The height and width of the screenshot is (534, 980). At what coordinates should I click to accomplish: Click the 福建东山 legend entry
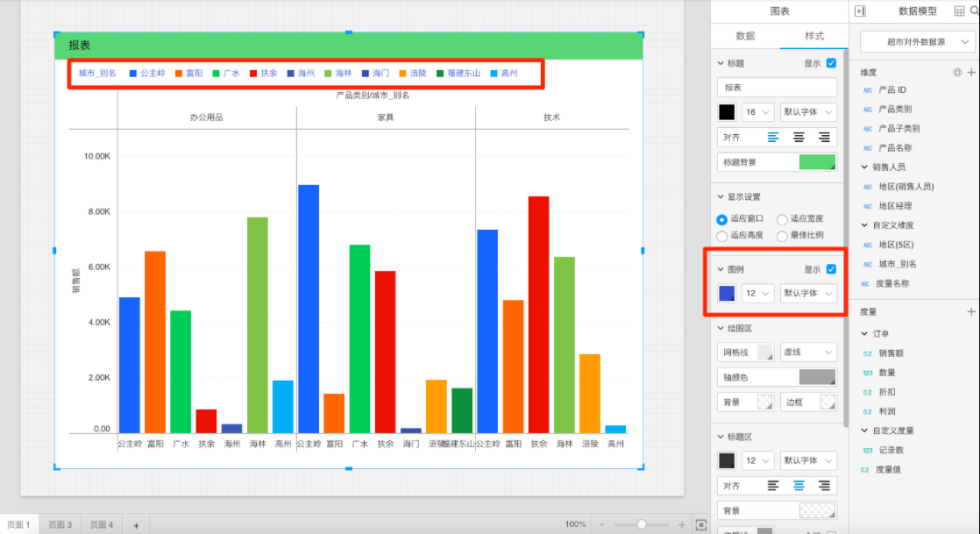click(x=458, y=73)
